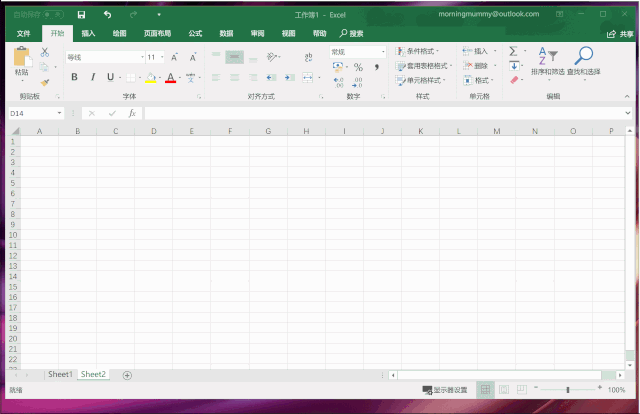Toggle AutoSave switch
Viewport: 640px width, 414px height.
(x=54, y=15)
